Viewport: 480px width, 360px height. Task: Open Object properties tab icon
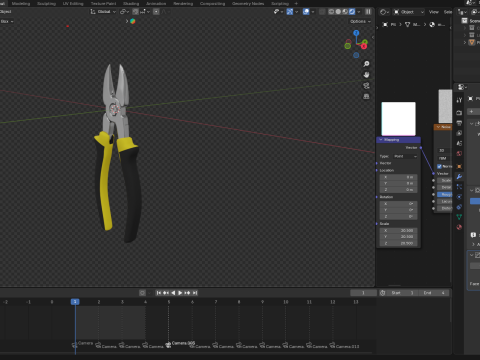point(459,166)
